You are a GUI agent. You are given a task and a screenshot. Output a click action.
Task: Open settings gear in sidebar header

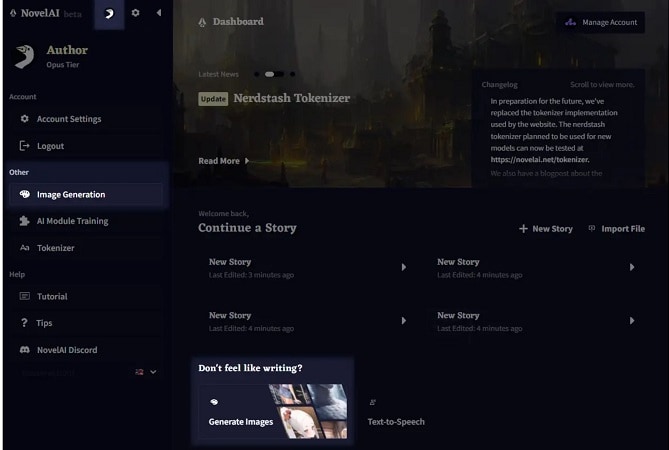(135, 13)
